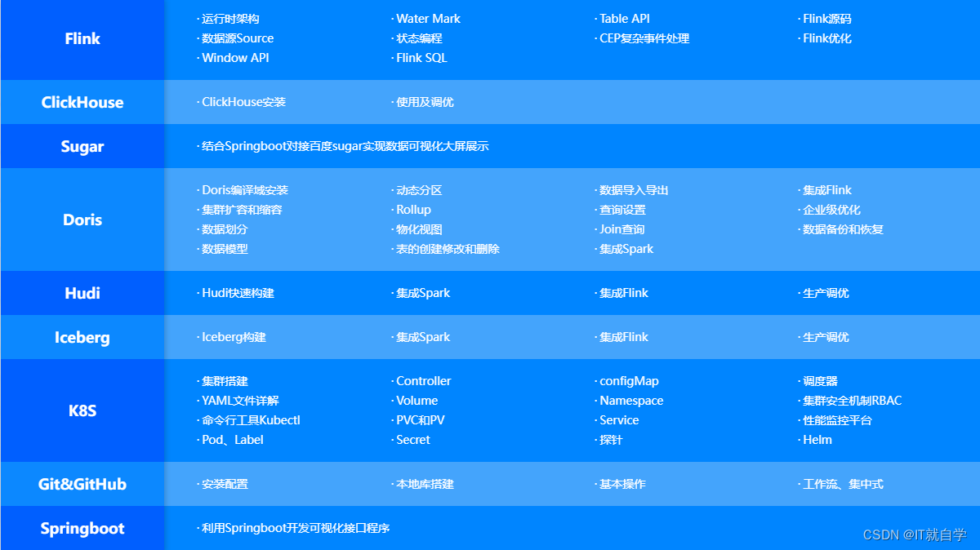Image resolution: width=980 pixels, height=550 pixels.
Task: Select the topic '本地库搭建'
Action: pos(425,484)
